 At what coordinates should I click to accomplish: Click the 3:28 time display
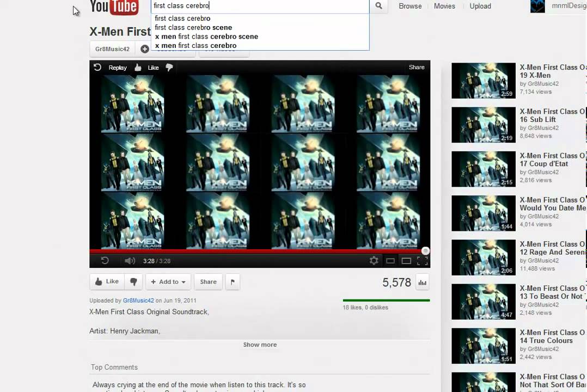coord(156,261)
